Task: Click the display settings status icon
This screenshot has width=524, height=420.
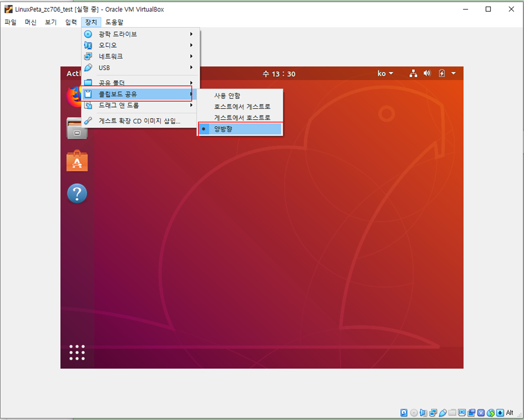Action: pos(462,413)
